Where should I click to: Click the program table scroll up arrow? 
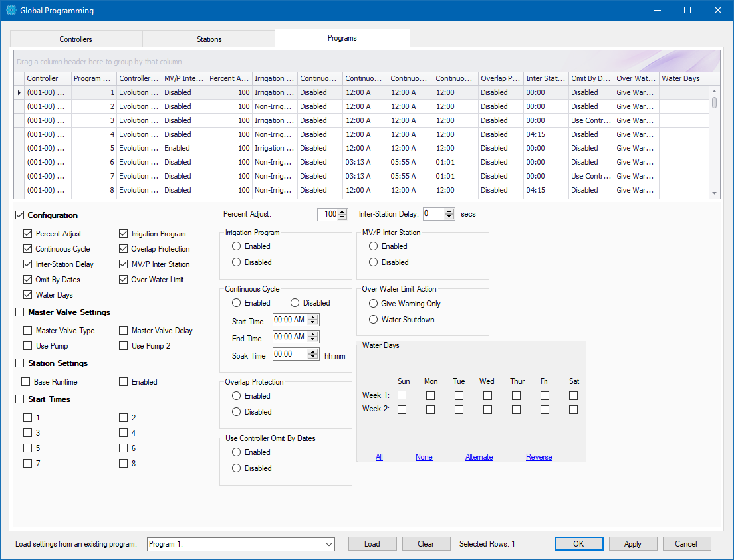pyautogui.click(x=714, y=92)
